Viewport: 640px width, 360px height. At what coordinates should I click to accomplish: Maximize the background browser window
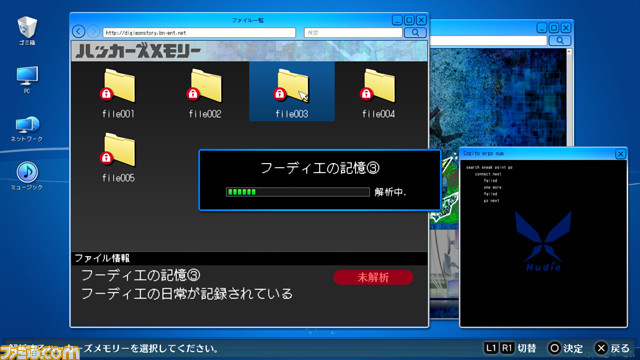coord(554,28)
